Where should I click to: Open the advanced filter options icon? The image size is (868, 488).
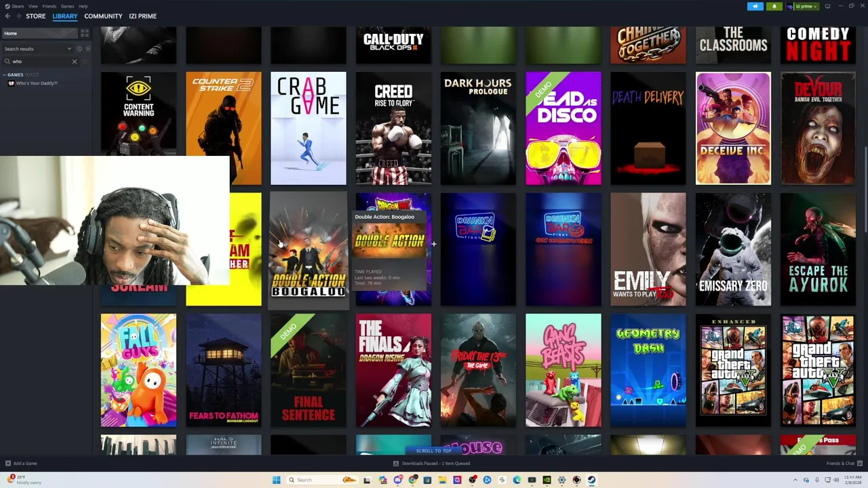coord(85,62)
